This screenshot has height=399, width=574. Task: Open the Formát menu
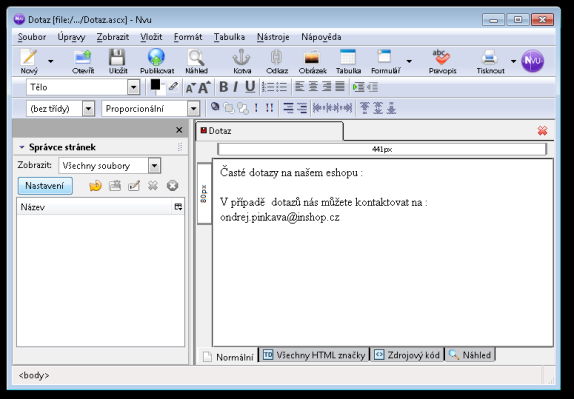coord(188,37)
